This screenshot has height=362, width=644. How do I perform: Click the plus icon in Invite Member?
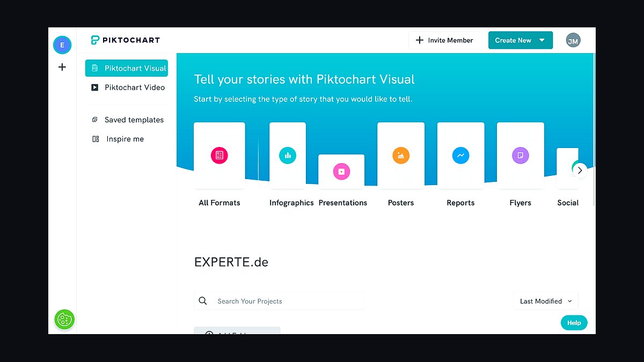420,40
